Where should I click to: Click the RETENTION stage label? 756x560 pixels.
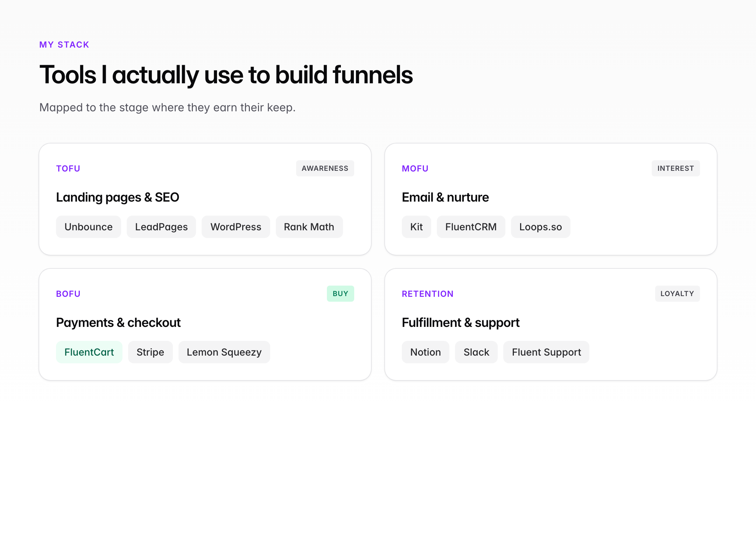click(x=428, y=294)
